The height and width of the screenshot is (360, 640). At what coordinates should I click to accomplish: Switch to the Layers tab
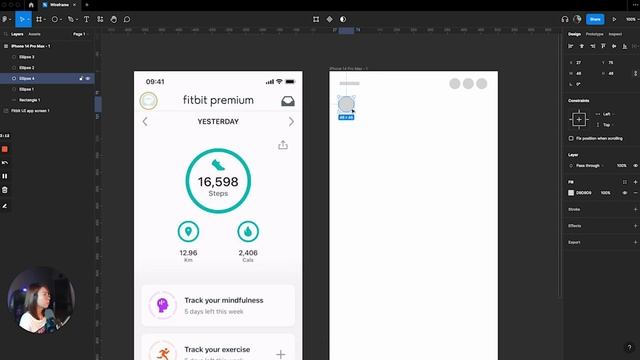click(x=17, y=34)
